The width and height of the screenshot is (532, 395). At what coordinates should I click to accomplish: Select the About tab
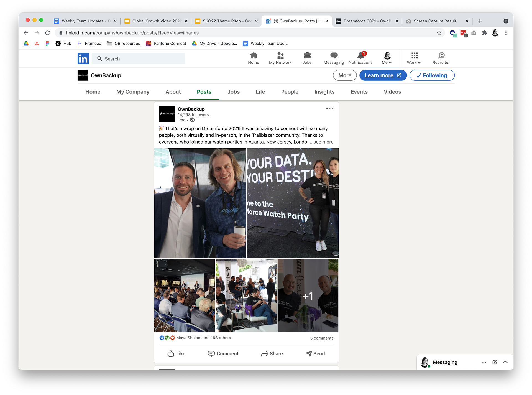(x=173, y=92)
